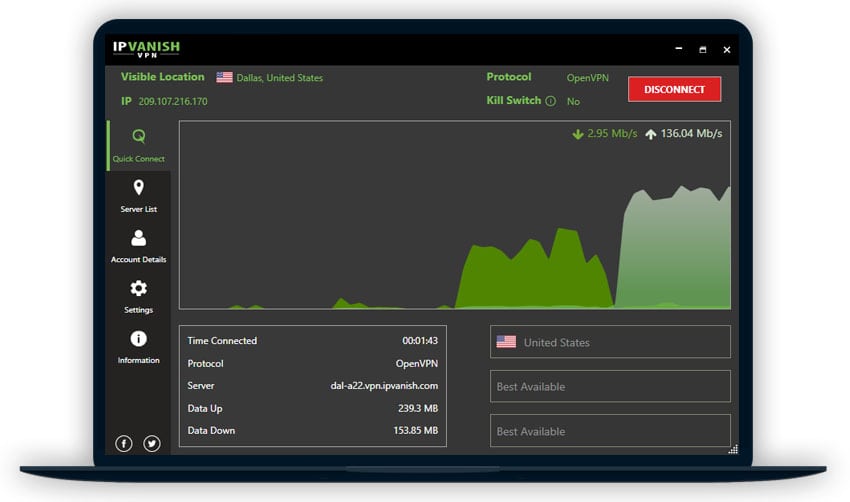The height and width of the screenshot is (502, 850).
Task: Click the Kill Switch No value
Action: (573, 101)
